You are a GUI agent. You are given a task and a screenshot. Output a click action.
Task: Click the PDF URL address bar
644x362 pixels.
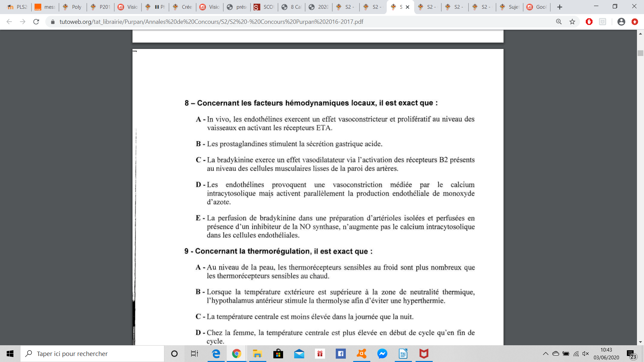211,22
